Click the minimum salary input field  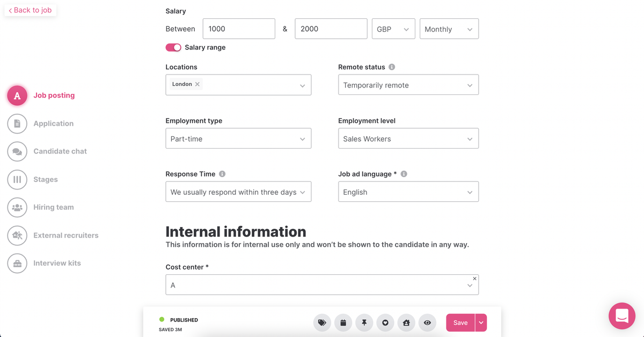239,29
